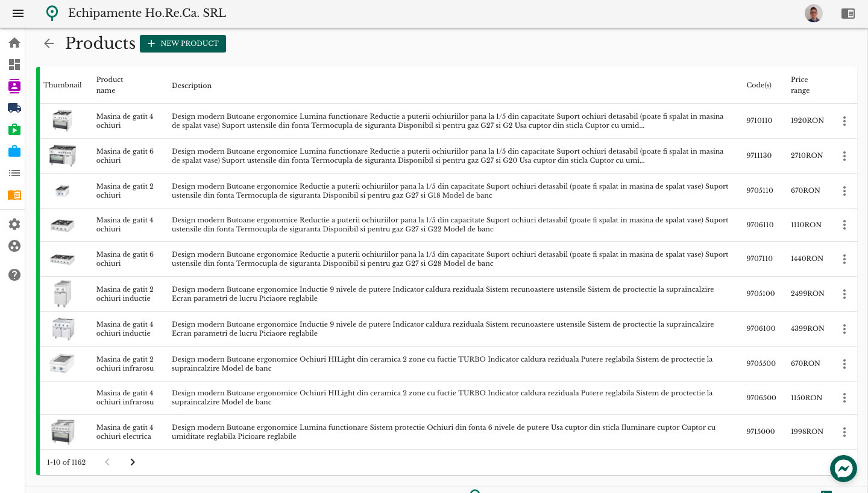Go to Home in the sidebar
This screenshot has height=493, width=868.
pyautogui.click(x=14, y=43)
